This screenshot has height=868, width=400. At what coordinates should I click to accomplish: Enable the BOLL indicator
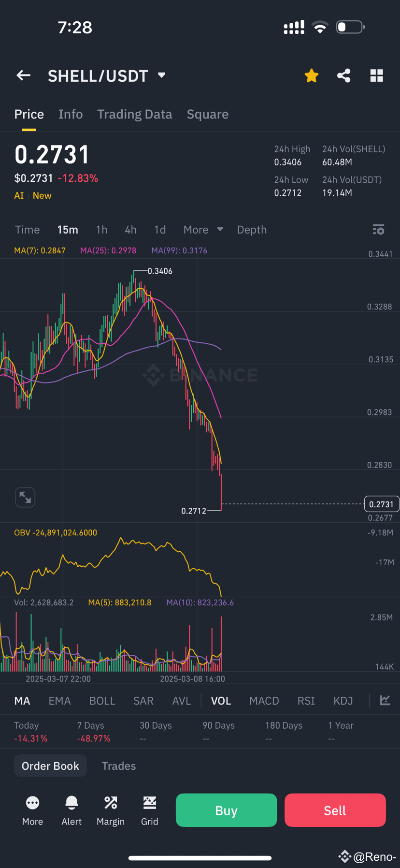pos(102,701)
